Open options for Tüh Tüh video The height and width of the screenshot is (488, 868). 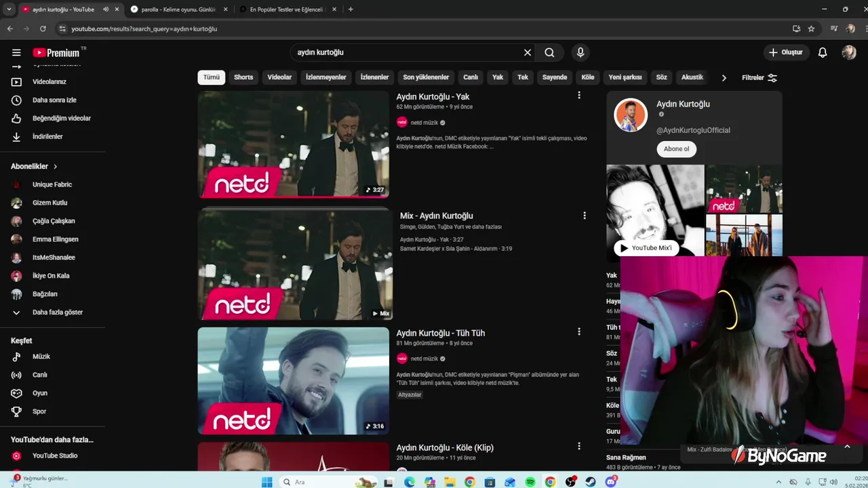point(579,331)
